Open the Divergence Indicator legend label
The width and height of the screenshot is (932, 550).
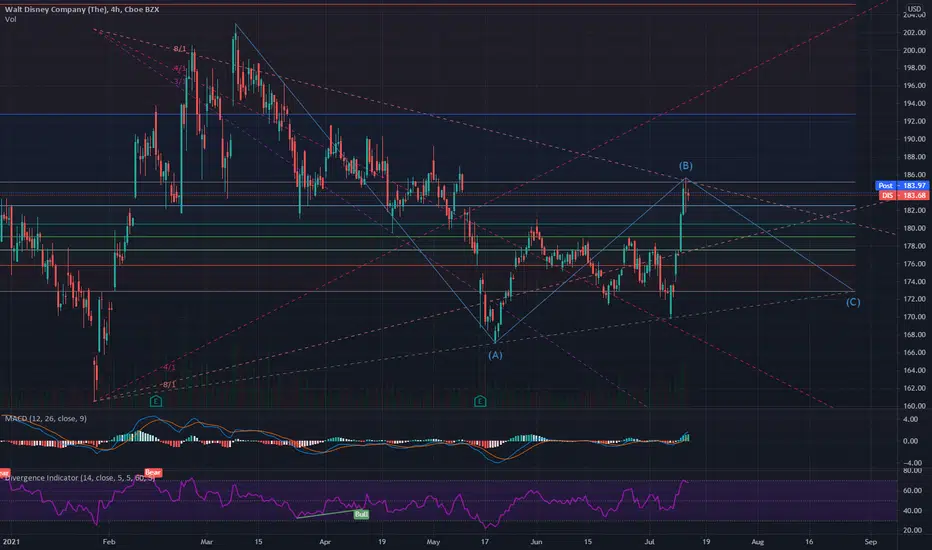80,477
